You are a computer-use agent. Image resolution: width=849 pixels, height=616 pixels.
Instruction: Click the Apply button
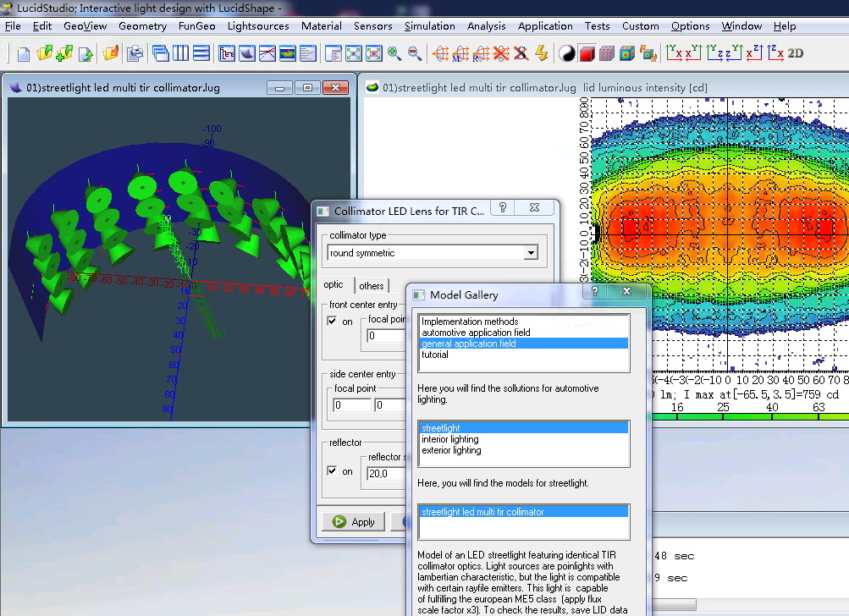click(x=354, y=522)
